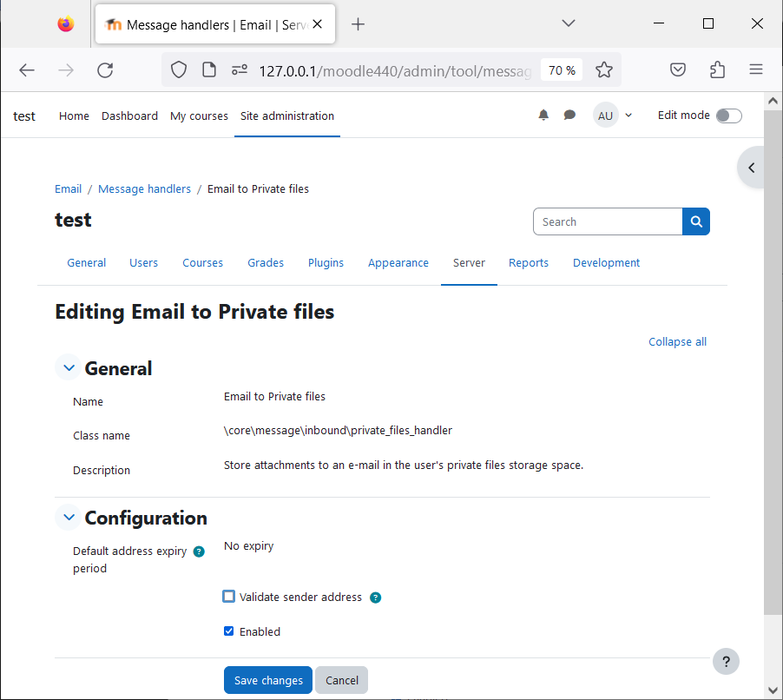Open the notifications bell icon
Screen dimensions: 783x700
point(543,116)
